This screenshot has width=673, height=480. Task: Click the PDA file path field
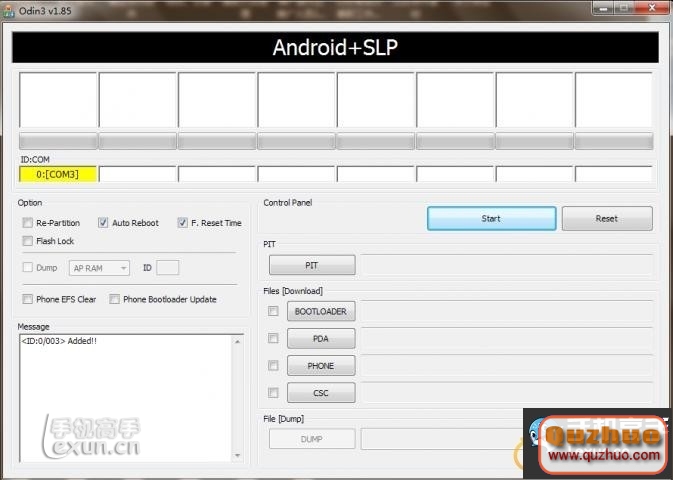point(507,338)
